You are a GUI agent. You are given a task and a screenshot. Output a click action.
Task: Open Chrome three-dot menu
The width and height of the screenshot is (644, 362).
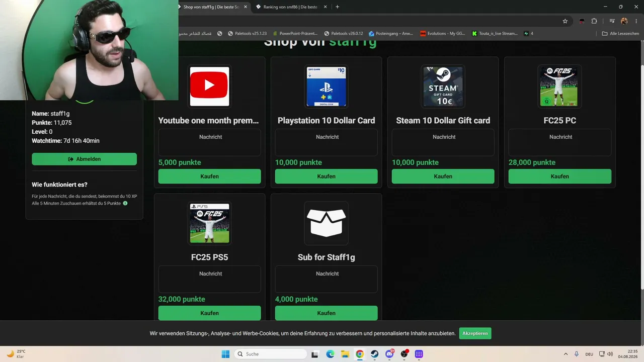[636, 21]
